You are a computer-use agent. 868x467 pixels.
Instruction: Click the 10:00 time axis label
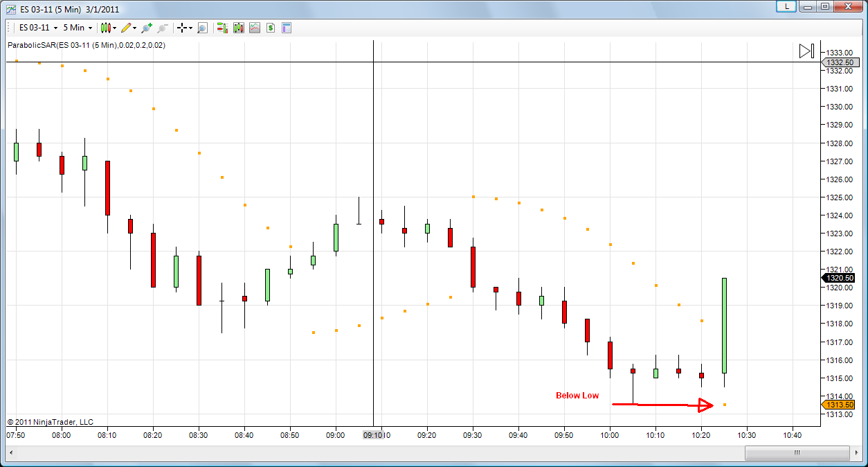click(610, 435)
